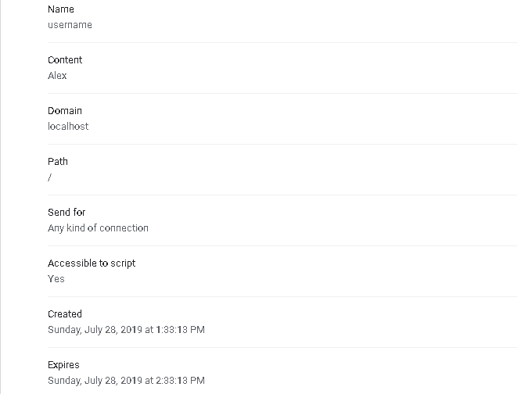
Task: Click the vertical border at left edge
Action: (x=1, y=197)
